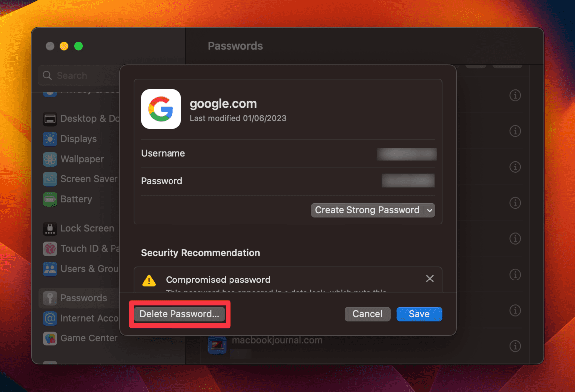The height and width of the screenshot is (392, 575).
Task: Select the Password field
Action: click(408, 180)
